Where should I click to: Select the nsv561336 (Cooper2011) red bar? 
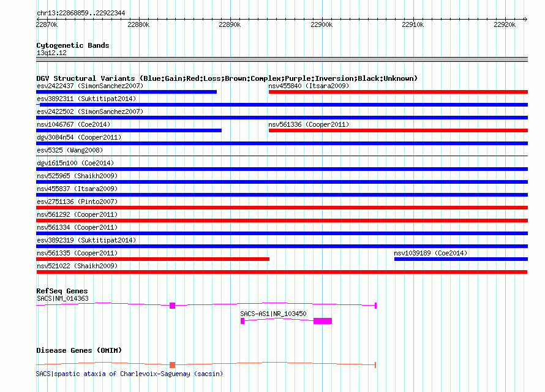[x=398, y=130]
